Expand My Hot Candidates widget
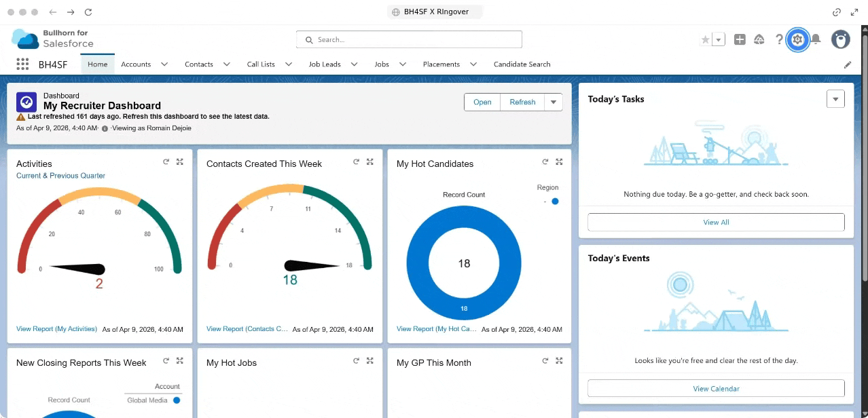Image resolution: width=868 pixels, height=418 pixels. pos(559,161)
